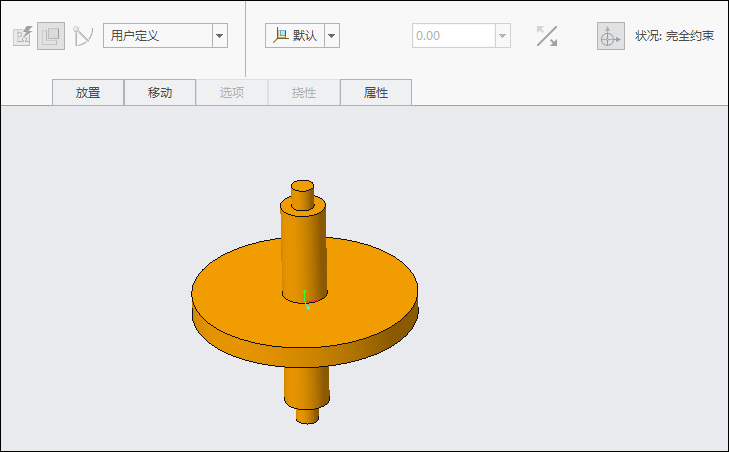Viewport: 729px width, 452px height.
Task: Click the flip constraint direction icon
Action: [547, 36]
